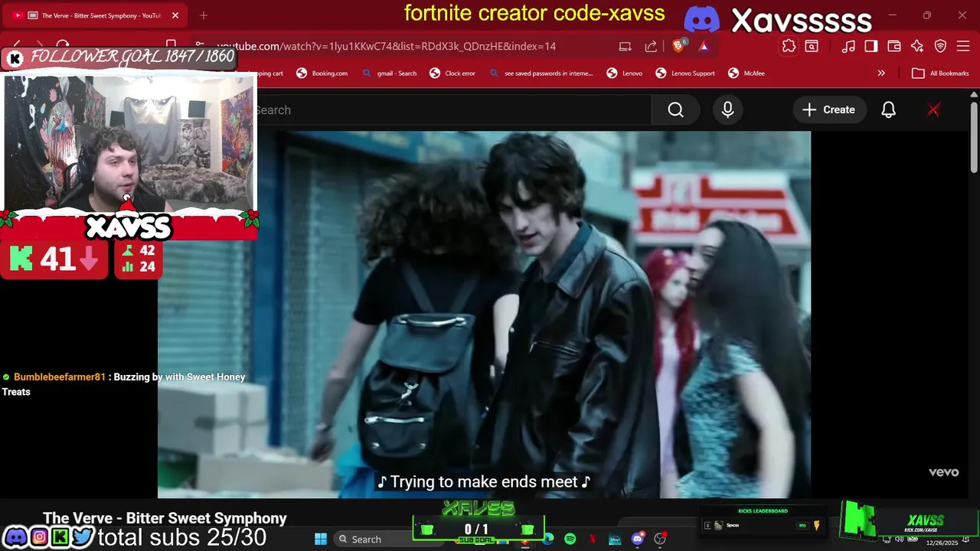
Task: Open Disney+ from the taskbar
Action: (x=615, y=539)
